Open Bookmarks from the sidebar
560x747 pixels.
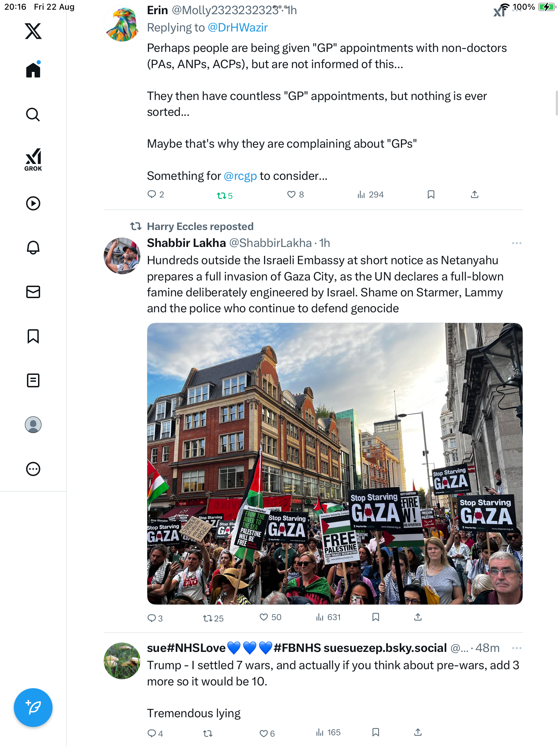[33, 336]
